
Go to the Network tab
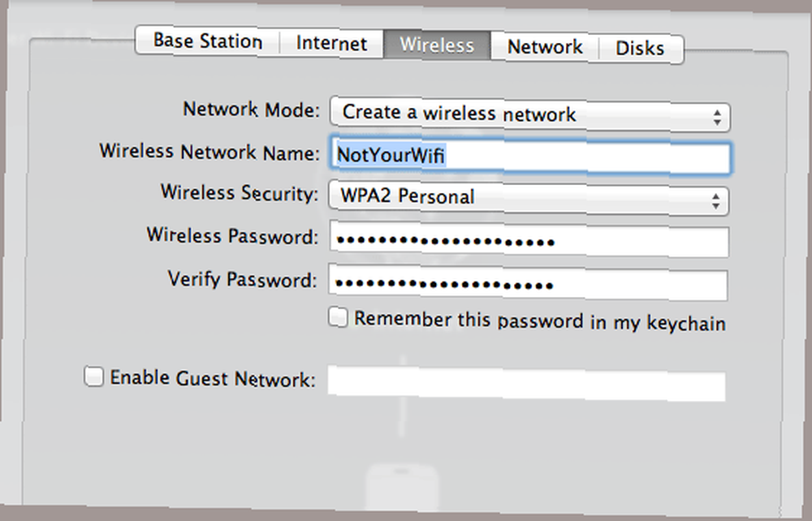[545, 47]
